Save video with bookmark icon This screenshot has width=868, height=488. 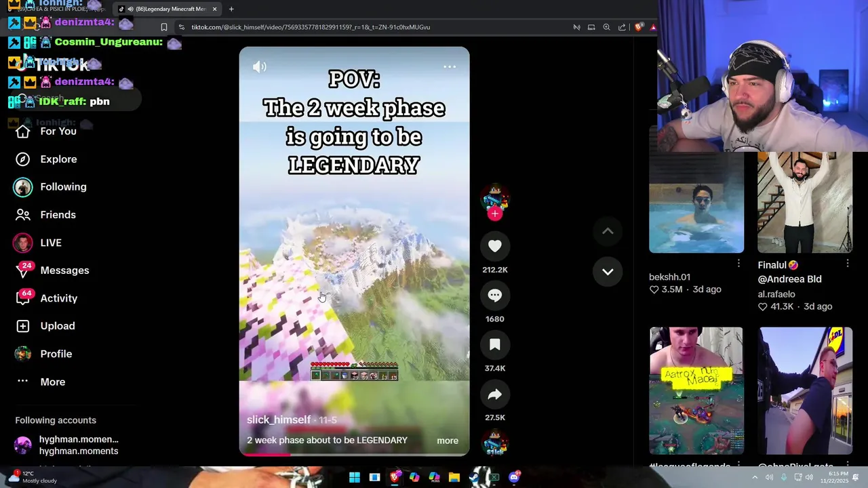(x=495, y=345)
